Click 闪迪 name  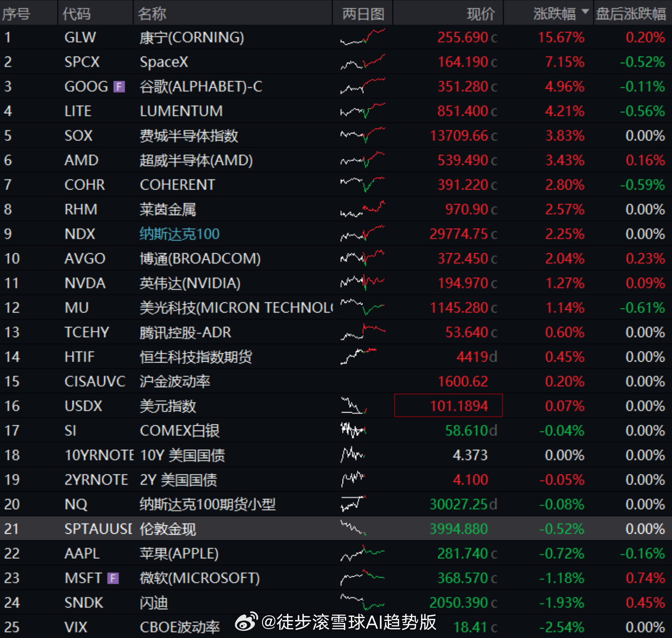point(154,603)
